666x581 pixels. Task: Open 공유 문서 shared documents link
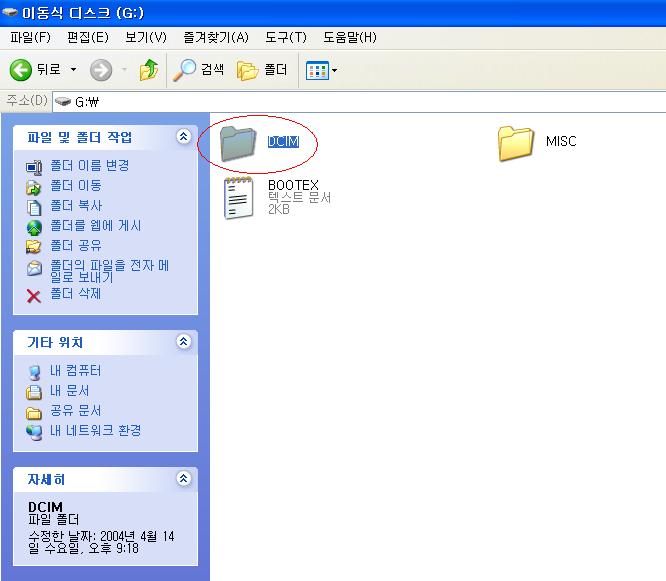[76, 411]
